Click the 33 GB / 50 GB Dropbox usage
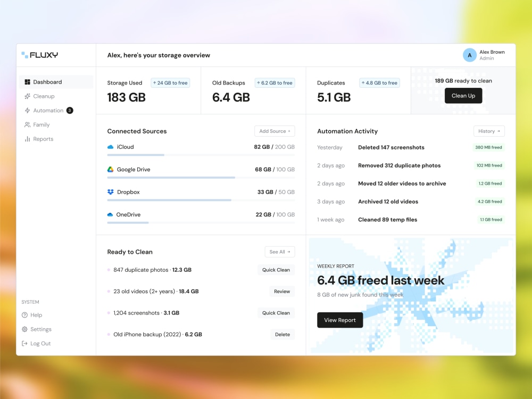532x399 pixels. [276, 192]
